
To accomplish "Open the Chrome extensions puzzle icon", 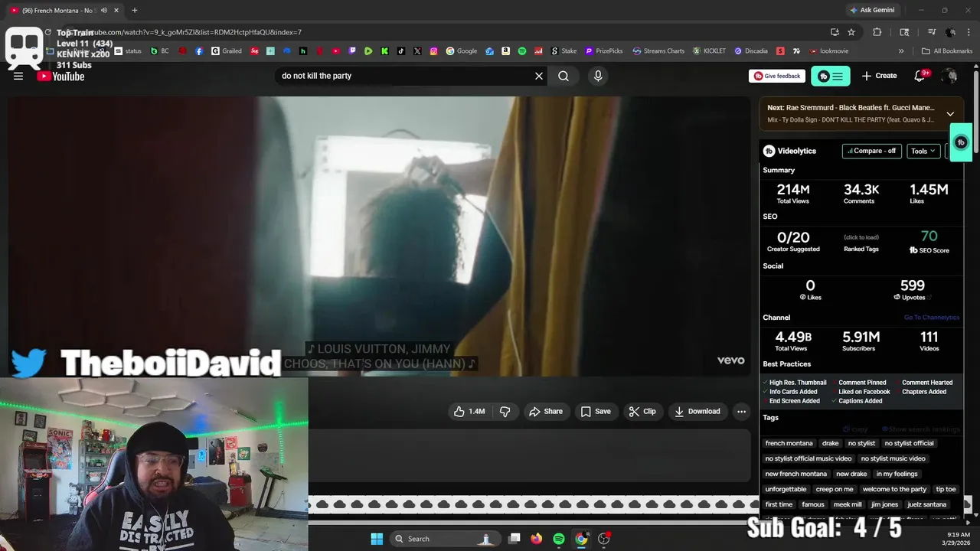I will click(877, 32).
